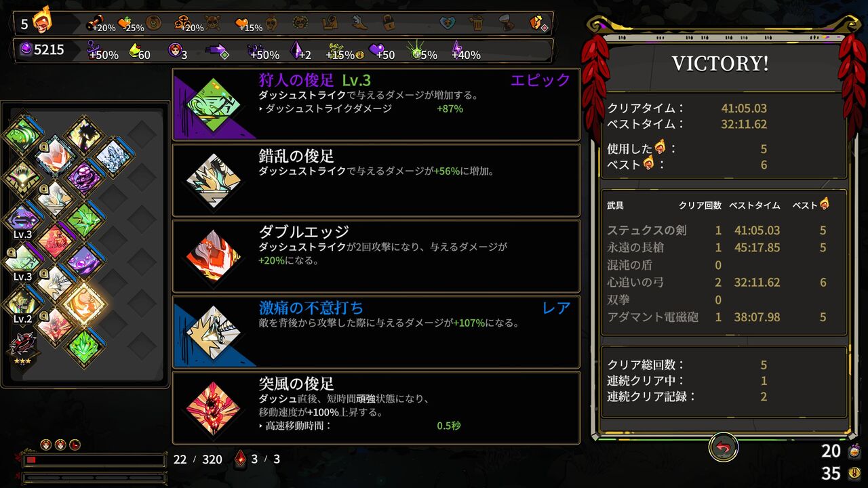Click the purple diamond crystal icon showing +2
This screenshot has height=488, width=868.
pos(296,49)
